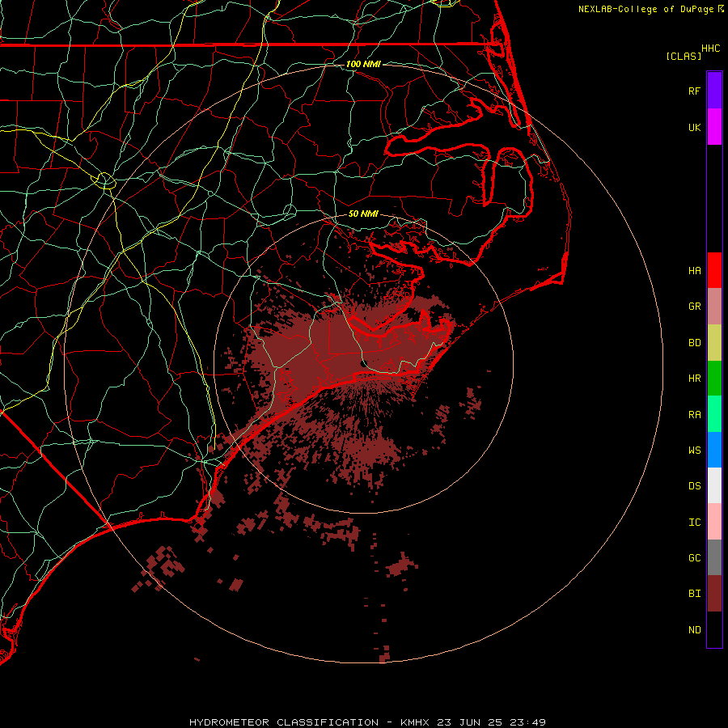The width and height of the screenshot is (728, 728).
Task: Click the HA legend label
Action: coord(694,271)
